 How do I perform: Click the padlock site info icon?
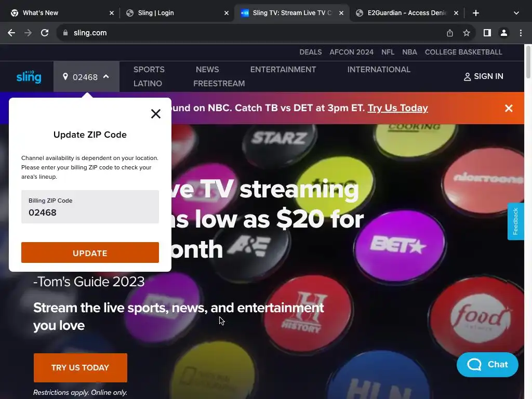tap(65, 33)
